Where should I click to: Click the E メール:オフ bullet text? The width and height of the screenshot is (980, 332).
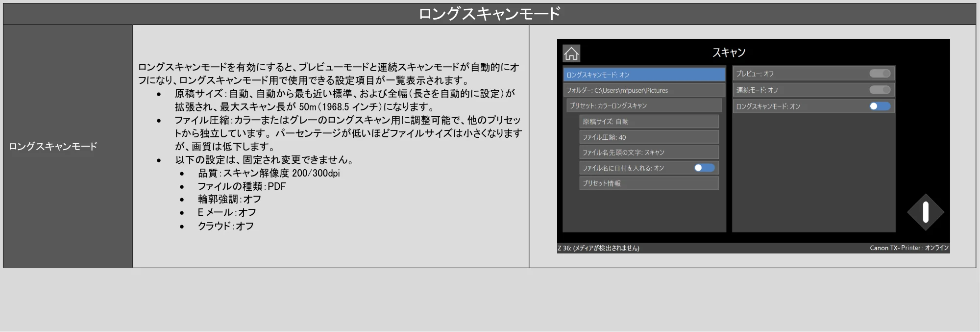[x=227, y=212]
